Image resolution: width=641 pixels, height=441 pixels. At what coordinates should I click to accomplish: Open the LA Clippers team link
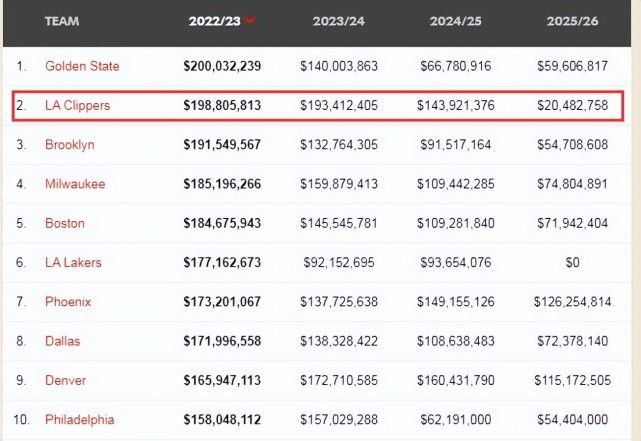(77, 105)
